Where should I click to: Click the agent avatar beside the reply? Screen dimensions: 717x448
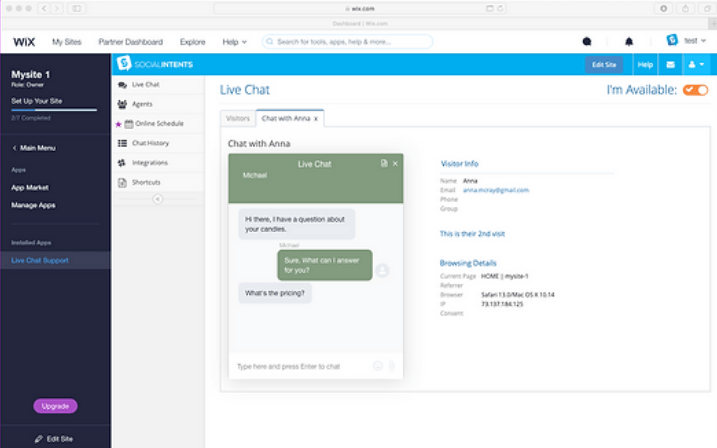click(x=382, y=271)
